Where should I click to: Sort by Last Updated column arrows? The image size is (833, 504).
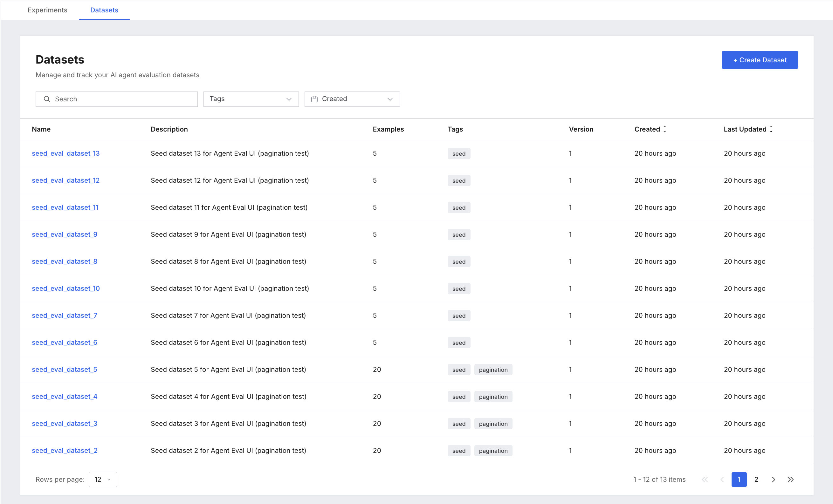771,129
